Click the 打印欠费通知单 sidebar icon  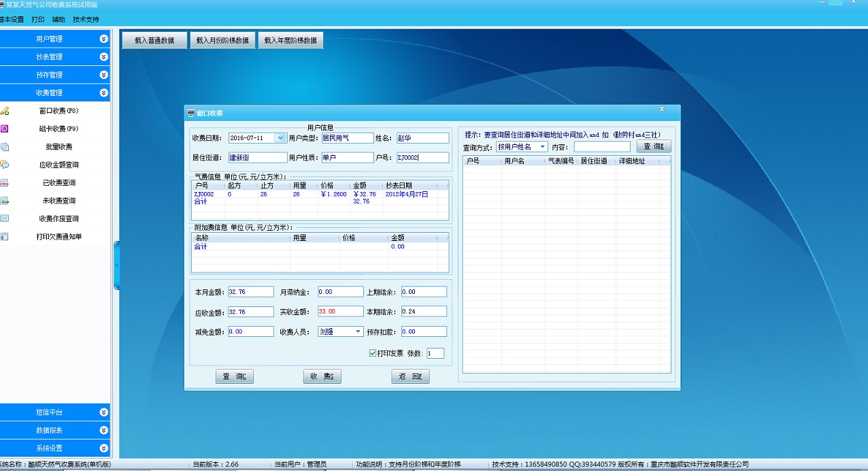point(5,237)
